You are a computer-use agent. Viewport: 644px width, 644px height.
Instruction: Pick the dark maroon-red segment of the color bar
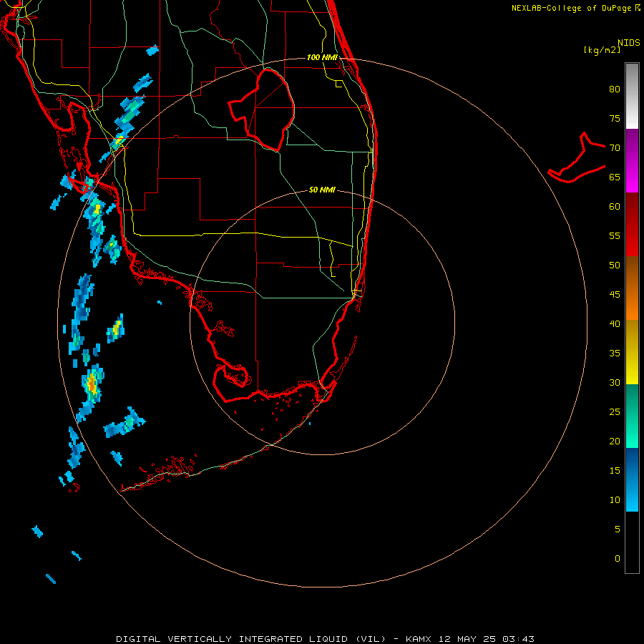[632, 208]
